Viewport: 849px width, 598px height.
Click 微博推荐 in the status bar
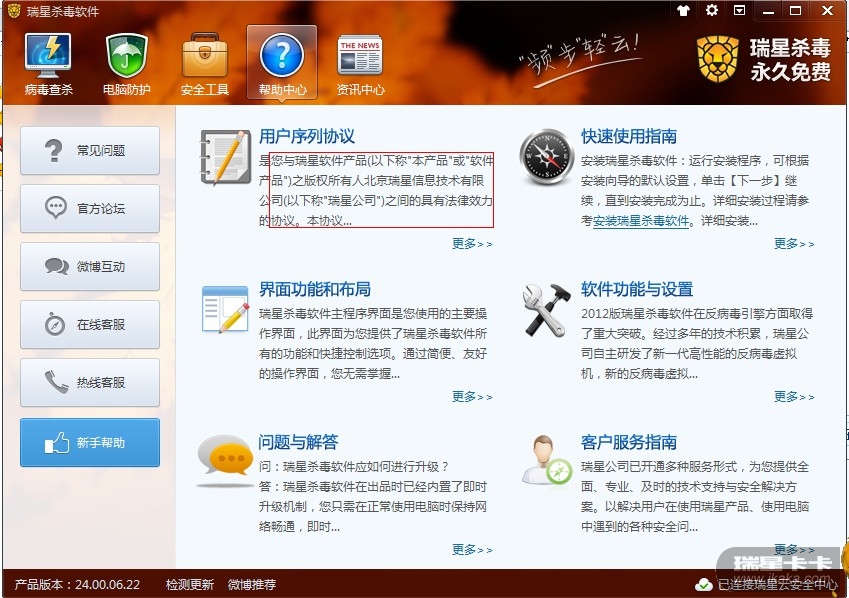252,584
